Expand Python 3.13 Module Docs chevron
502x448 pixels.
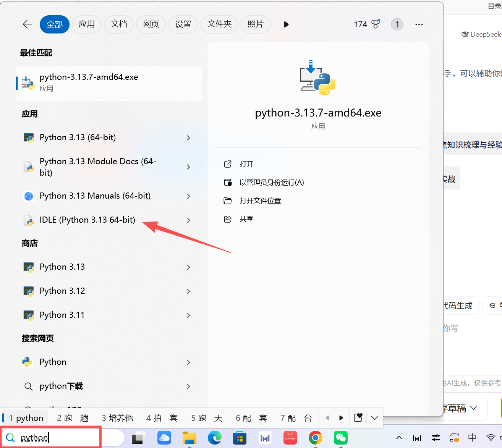pos(188,167)
